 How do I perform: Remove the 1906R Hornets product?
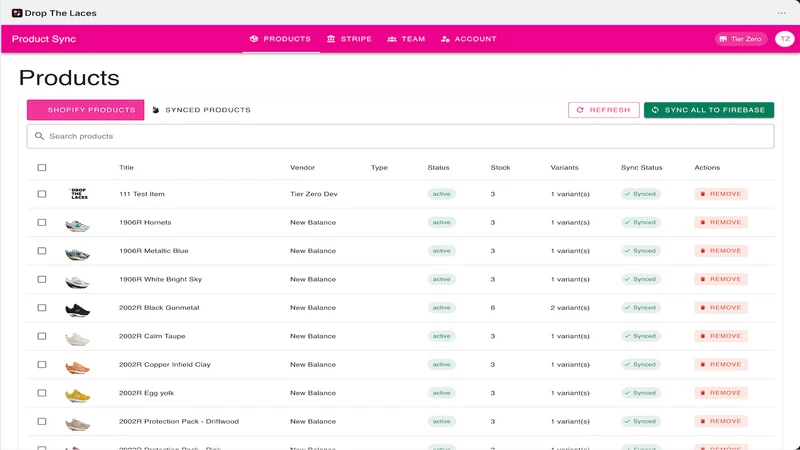tap(721, 222)
